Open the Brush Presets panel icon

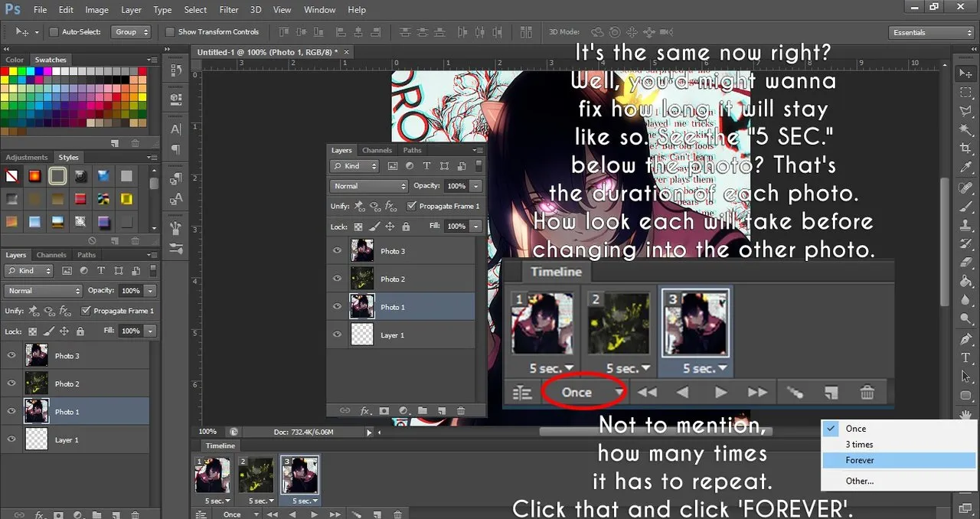click(175, 248)
